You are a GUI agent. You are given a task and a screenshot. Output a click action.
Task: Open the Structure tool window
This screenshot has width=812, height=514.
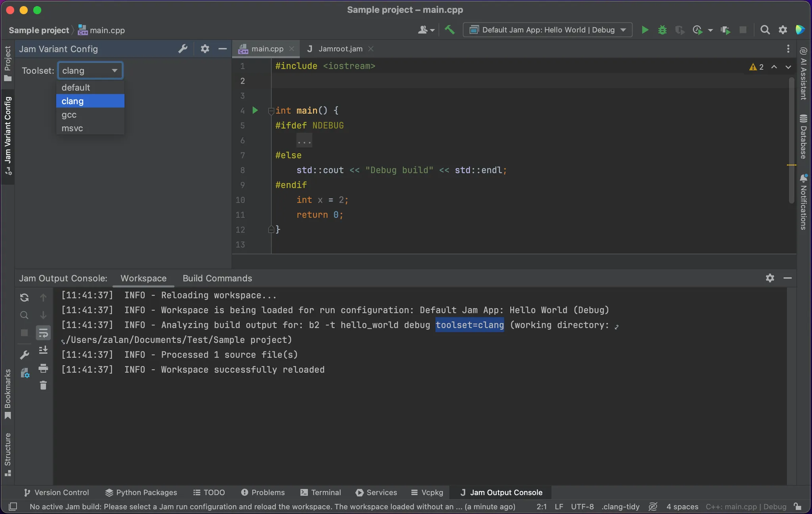tap(8, 455)
